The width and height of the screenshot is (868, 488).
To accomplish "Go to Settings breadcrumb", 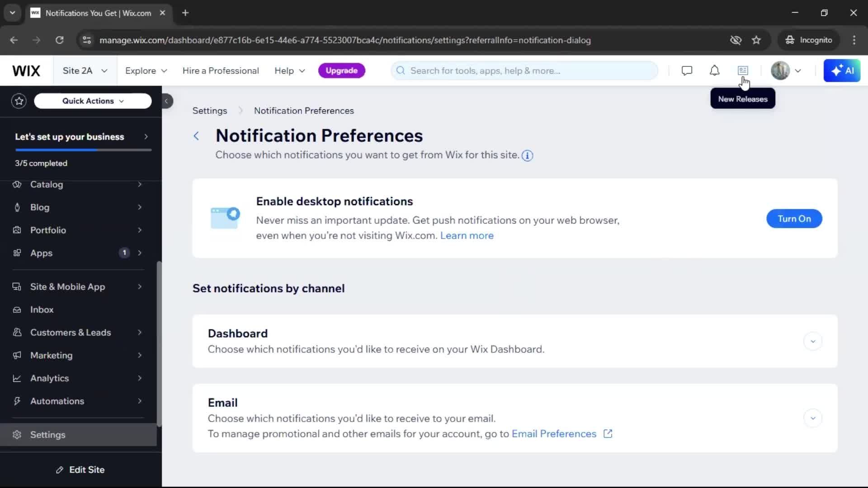I will (210, 111).
